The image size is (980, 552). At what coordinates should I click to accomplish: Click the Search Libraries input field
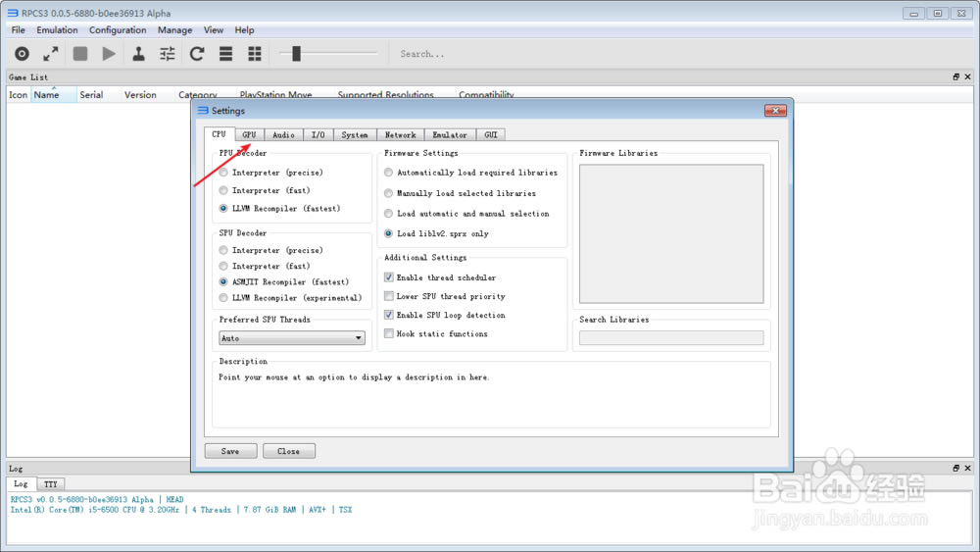(x=671, y=338)
